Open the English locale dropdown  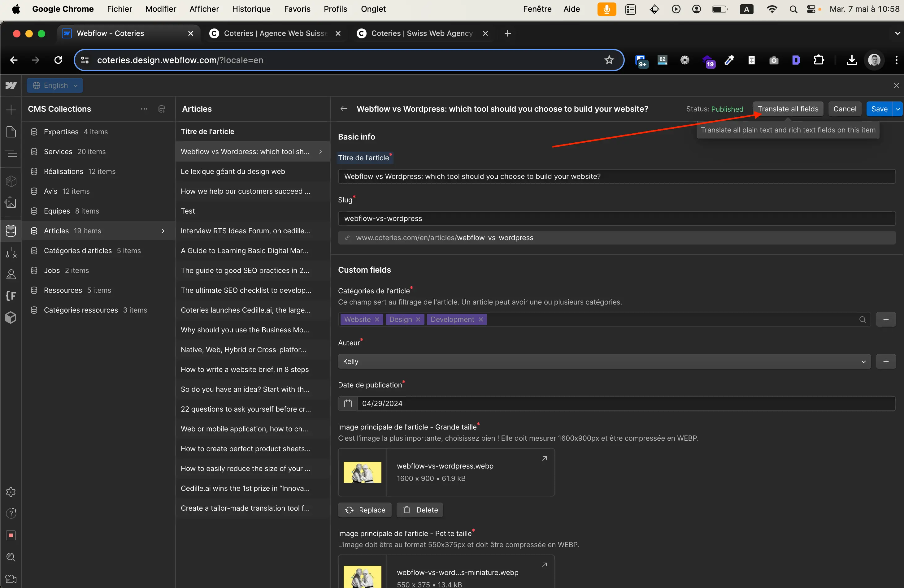[55, 85]
